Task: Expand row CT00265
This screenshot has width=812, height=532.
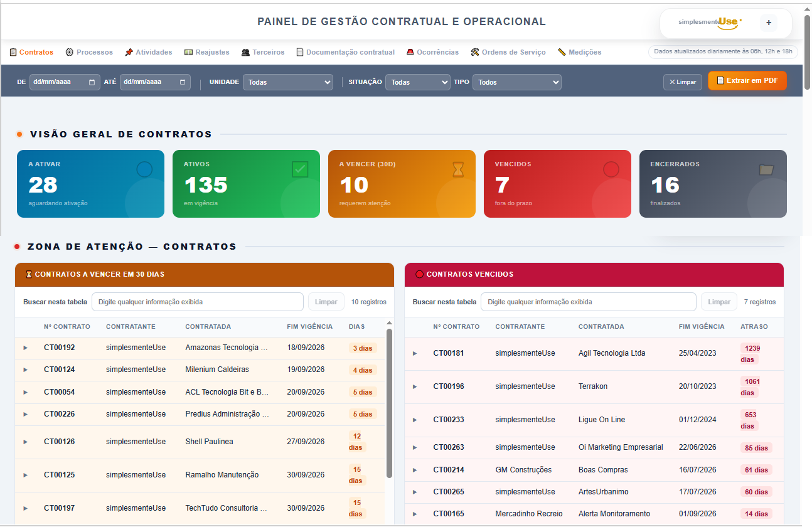Action: pos(415,492)
